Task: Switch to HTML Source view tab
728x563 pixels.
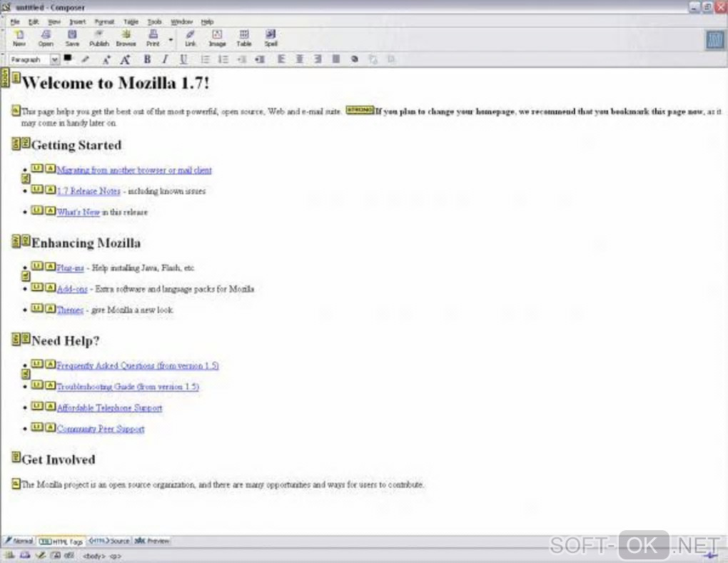Action: [x=110, y=541]
